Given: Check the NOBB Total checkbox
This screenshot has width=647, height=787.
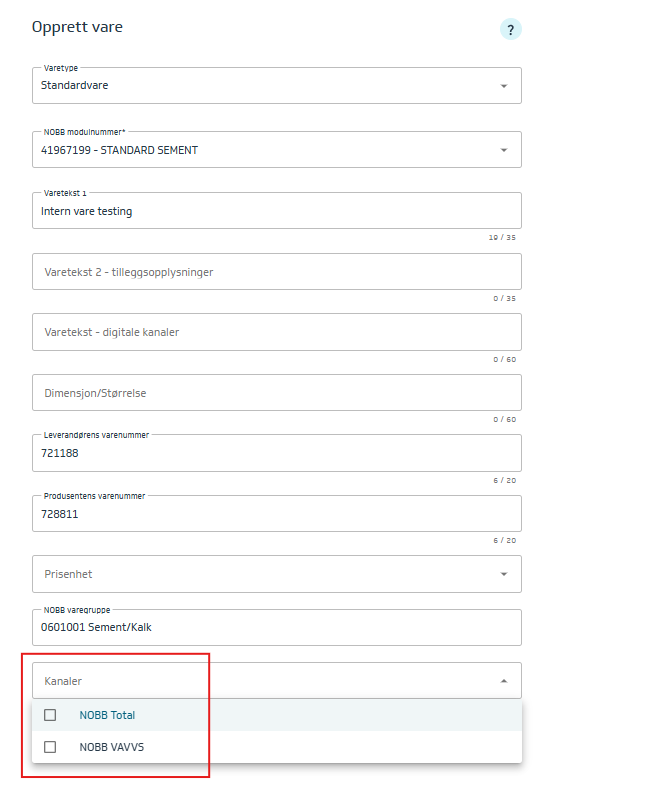Looking at the screenshot, I should point(50,715).
